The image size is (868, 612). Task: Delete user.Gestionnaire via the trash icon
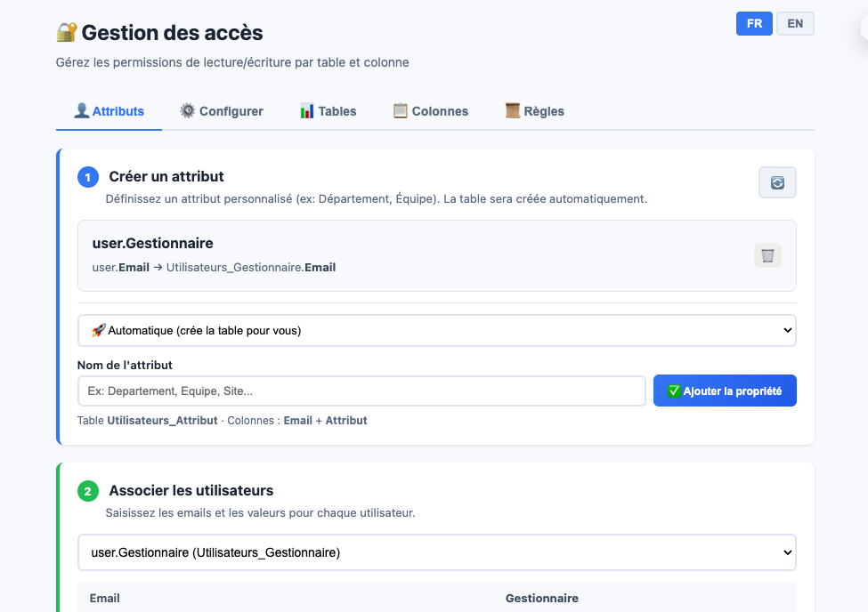coord(767,255)
